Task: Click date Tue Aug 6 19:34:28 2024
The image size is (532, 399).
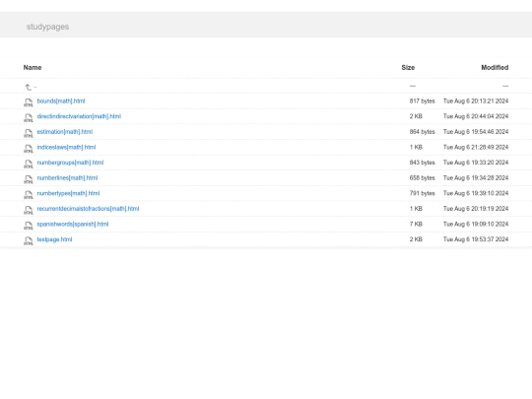Action: pos(476,177)
